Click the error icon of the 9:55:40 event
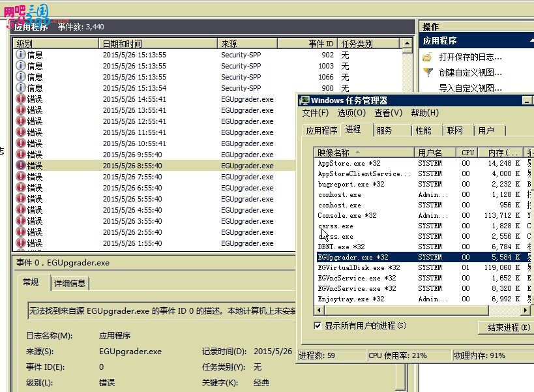The height and width of the screenshot is (392, 534). tap(21, 155)
